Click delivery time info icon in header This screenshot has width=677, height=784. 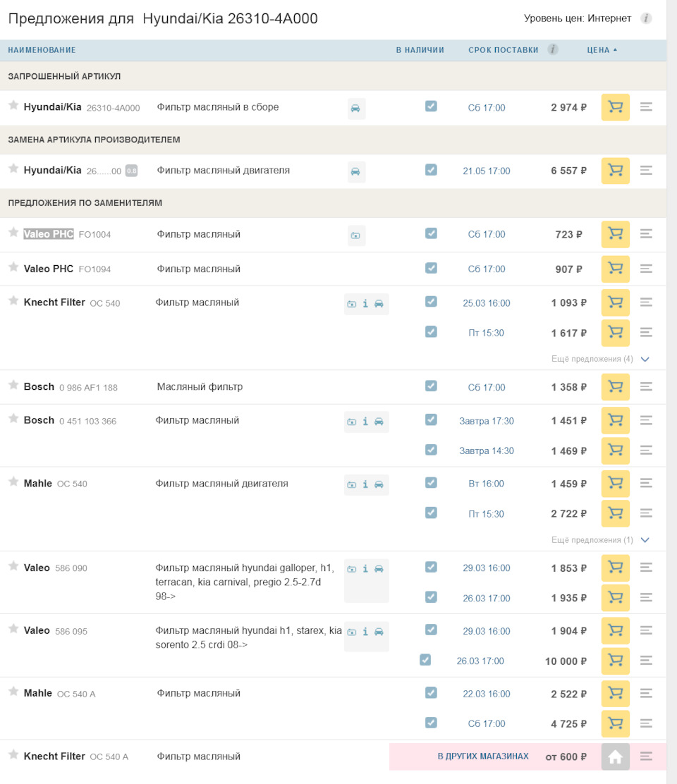(554, 49)
